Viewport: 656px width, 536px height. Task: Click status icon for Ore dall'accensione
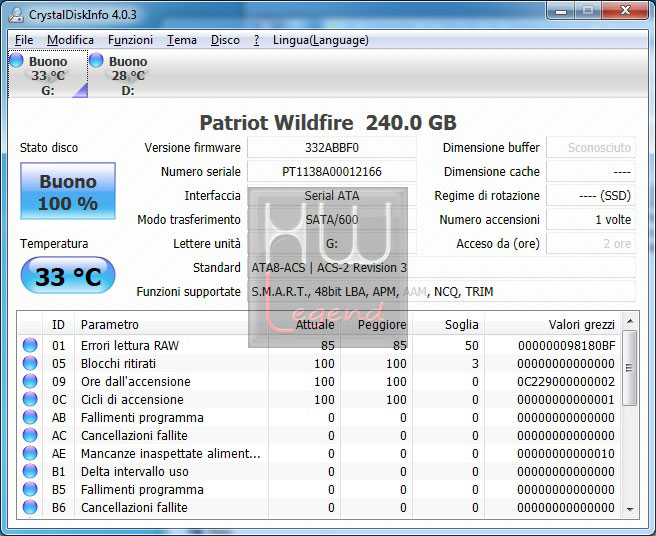tap(30, 381)
